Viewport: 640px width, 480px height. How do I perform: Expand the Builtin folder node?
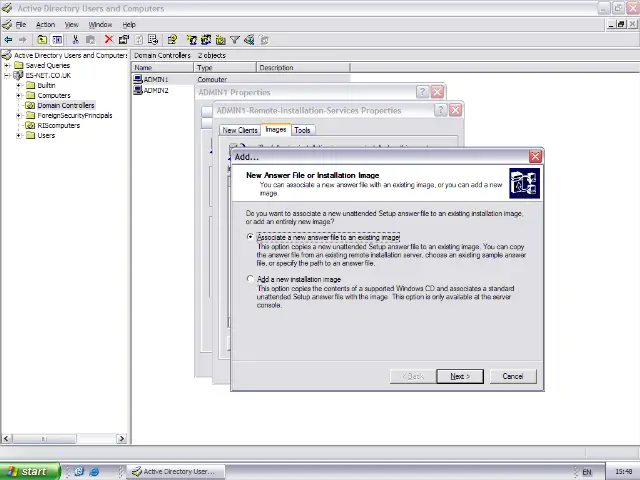(x=19, y=85)
